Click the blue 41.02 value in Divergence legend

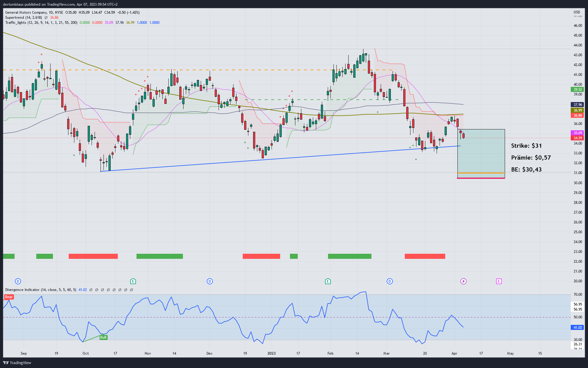click(x=83, y=290)
